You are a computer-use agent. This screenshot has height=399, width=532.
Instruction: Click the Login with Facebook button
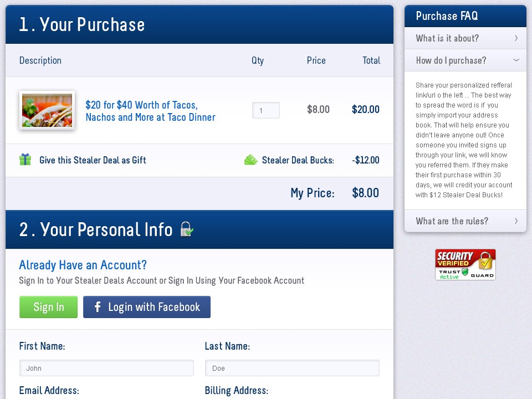[x=146, y=307]
